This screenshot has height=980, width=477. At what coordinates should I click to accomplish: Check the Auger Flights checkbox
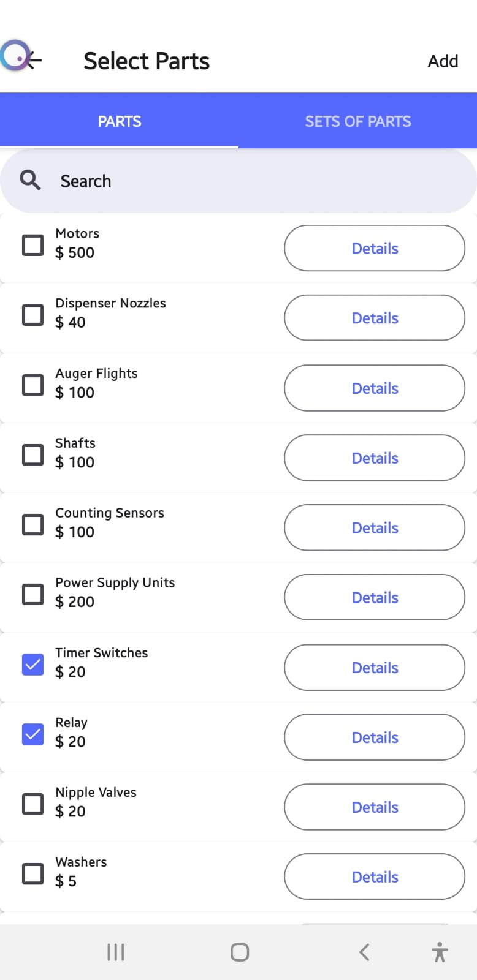pos(33,385)
